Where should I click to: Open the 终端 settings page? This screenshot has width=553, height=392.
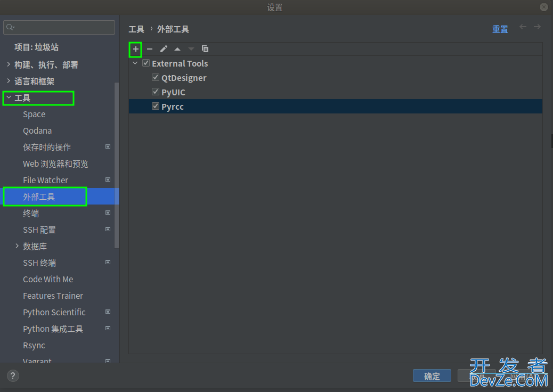[x=31, y=213]
